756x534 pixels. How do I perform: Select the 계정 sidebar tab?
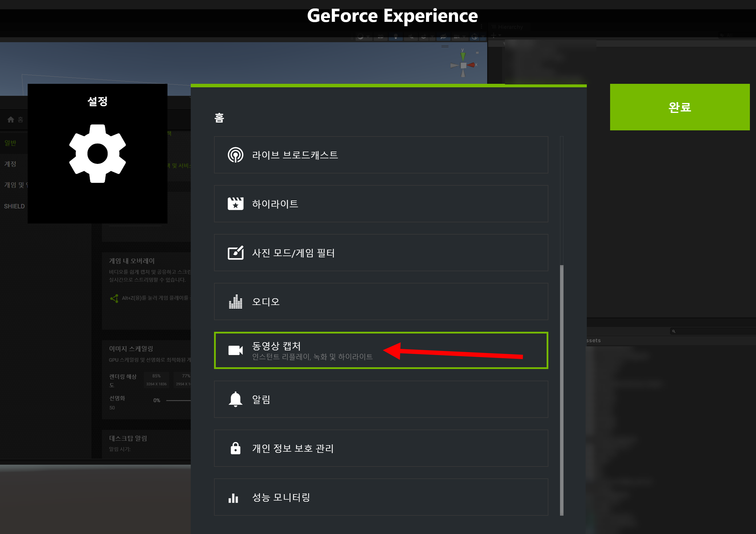pyautogui.click(x=10, y=164)
